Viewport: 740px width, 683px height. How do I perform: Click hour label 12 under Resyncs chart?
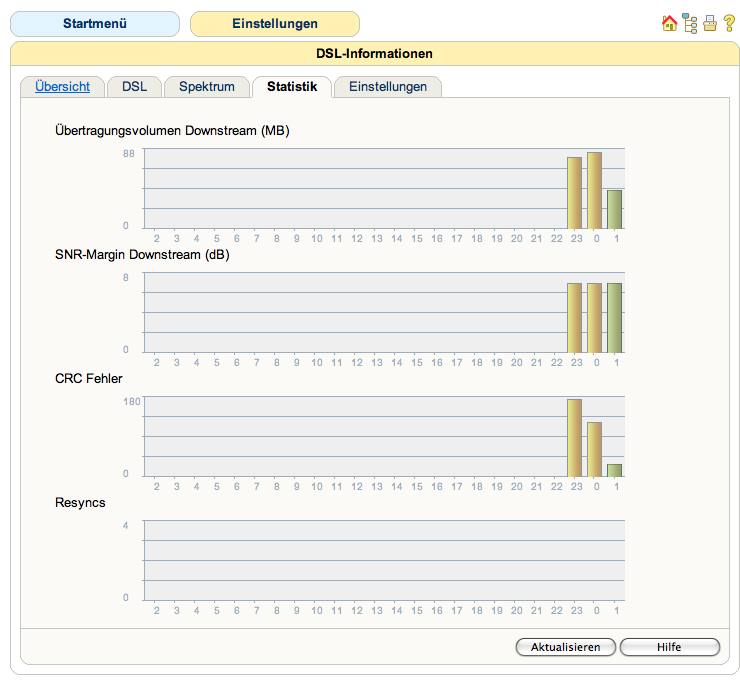pyautogui.click(x=357, y=611)
